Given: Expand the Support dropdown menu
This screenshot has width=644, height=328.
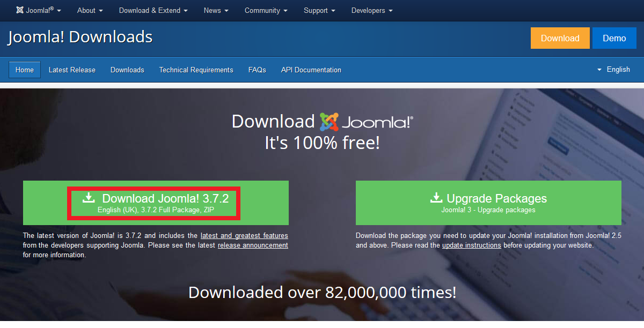Looking at the screenshot, I should click(x=319, y=10).
